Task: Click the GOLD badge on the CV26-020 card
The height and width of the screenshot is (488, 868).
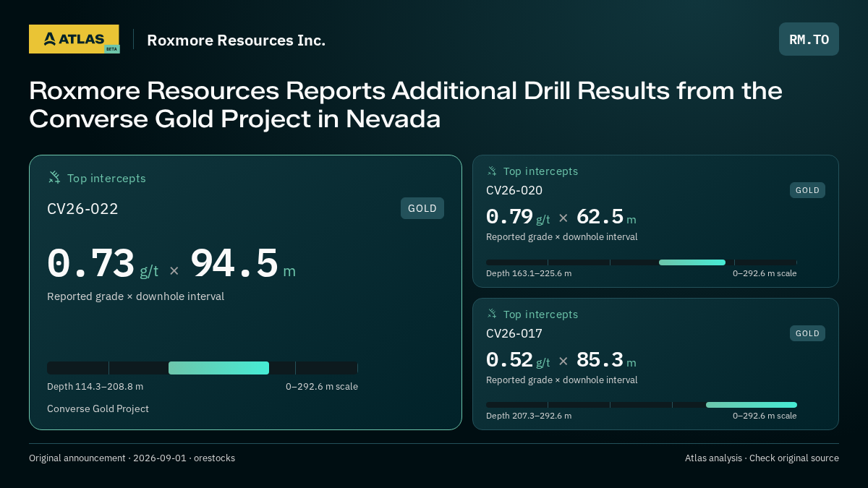Action: [807, 190]
